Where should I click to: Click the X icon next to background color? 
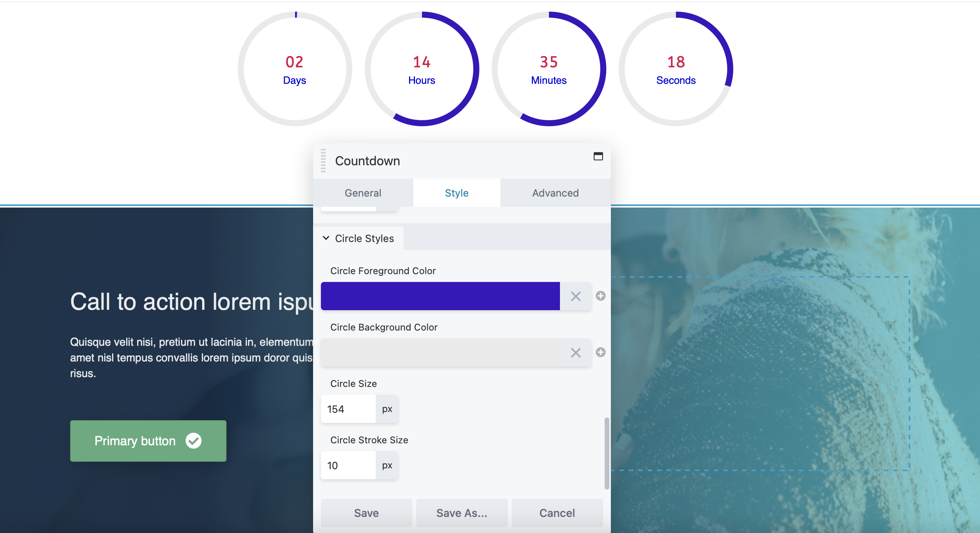576,353
